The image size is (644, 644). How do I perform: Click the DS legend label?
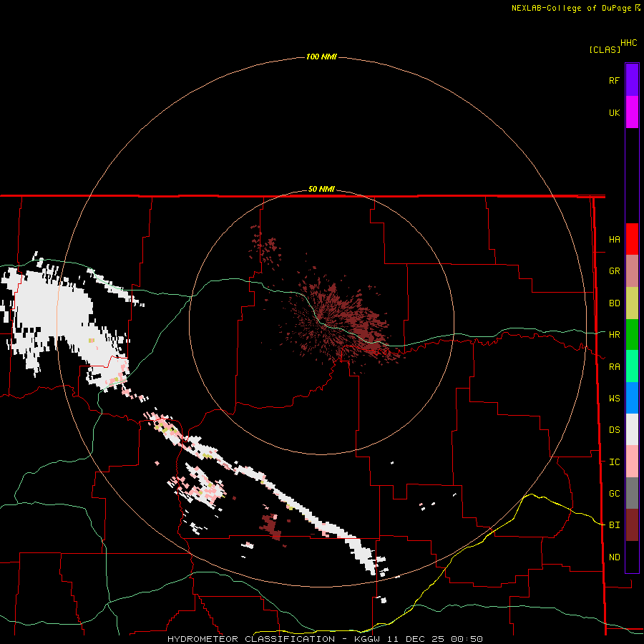tap(615, 430)
